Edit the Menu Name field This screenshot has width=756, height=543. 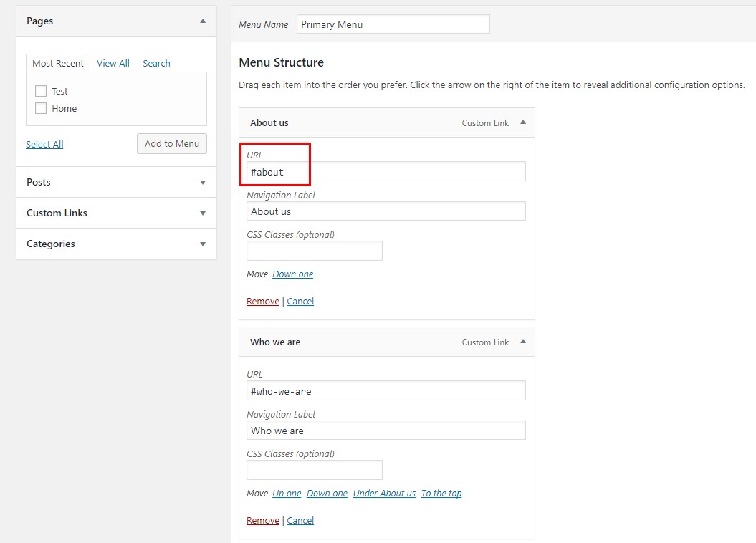click(393, 24)
